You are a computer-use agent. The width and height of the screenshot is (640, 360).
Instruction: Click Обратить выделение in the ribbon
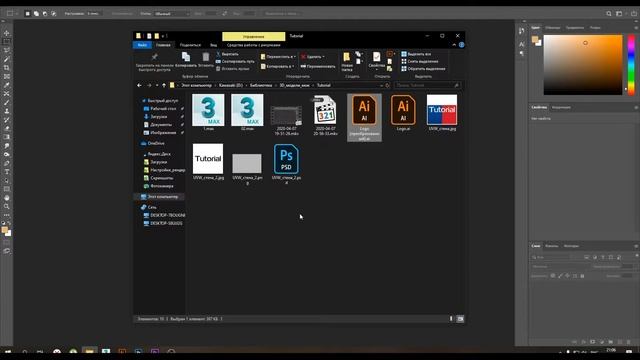point(423,69)
